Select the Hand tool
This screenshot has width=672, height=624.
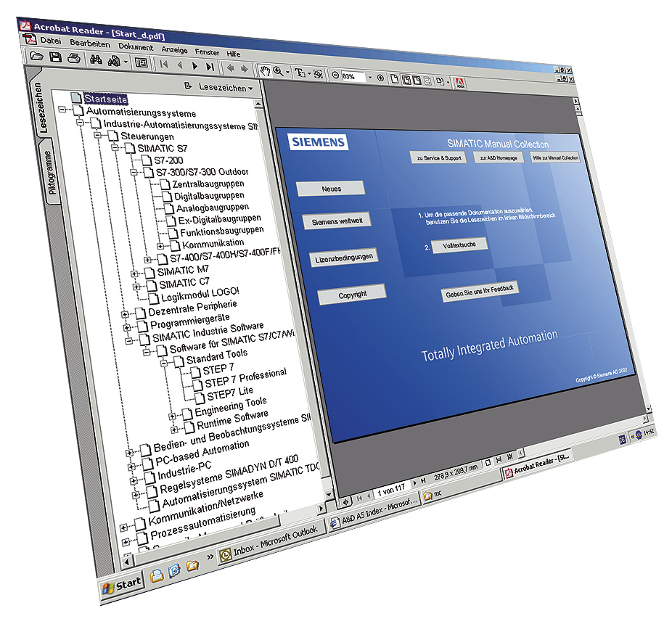265,70
